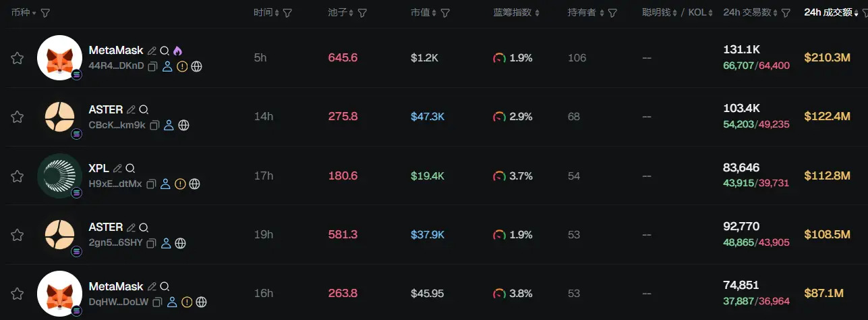Open the bottom MetaMask token name link

[116, 286]
